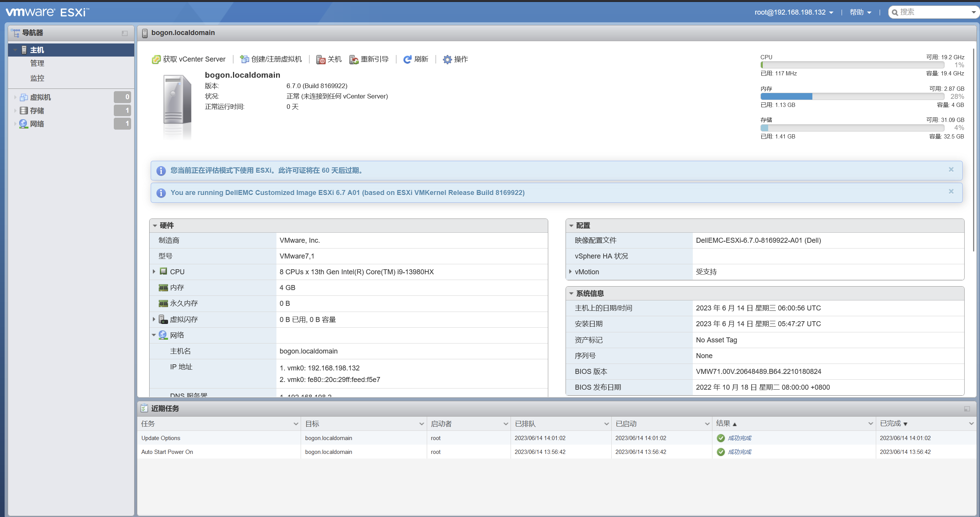Expand the Virtual Flash (虚拟闪存) row
Viewport: 980px width, 517px height.
pyautogui.click(x=154, y=319)
